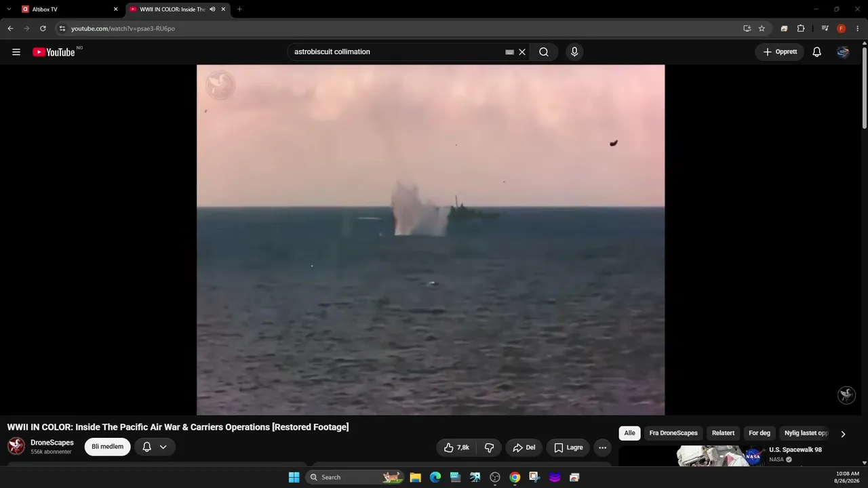Viewport: 868px width, 488px height.
Task: Open the Windows Start menu
Action: click(294, 477)
